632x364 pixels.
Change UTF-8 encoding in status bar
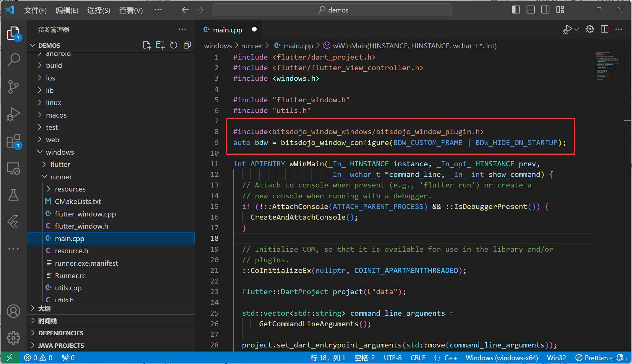point(393,357)
